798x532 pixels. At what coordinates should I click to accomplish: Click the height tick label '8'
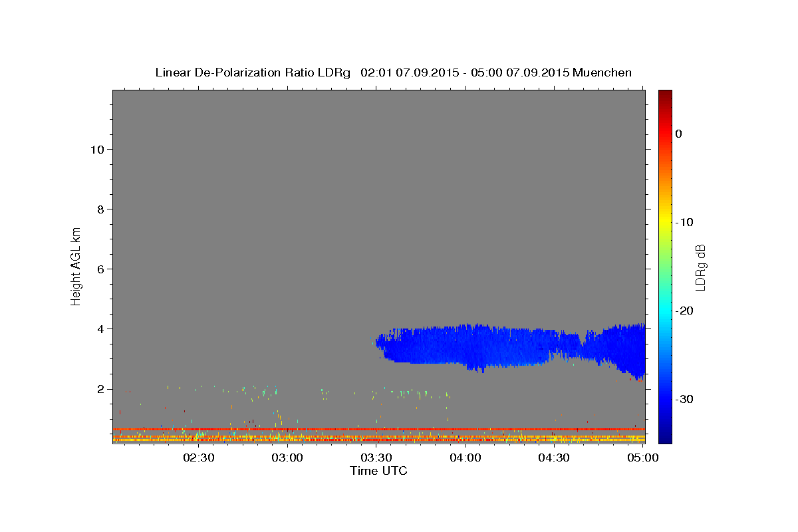point(100,209)
